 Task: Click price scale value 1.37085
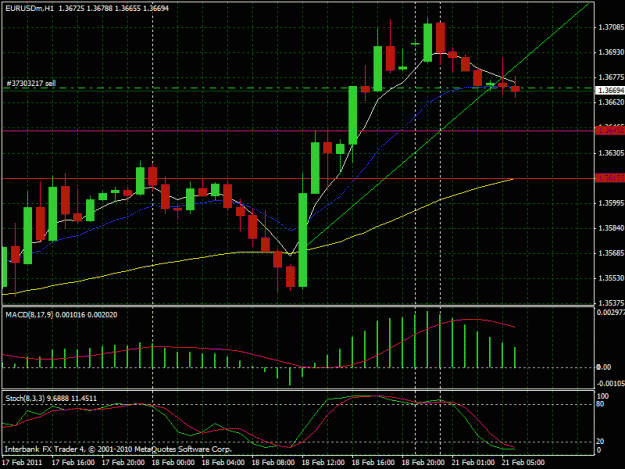611,27
